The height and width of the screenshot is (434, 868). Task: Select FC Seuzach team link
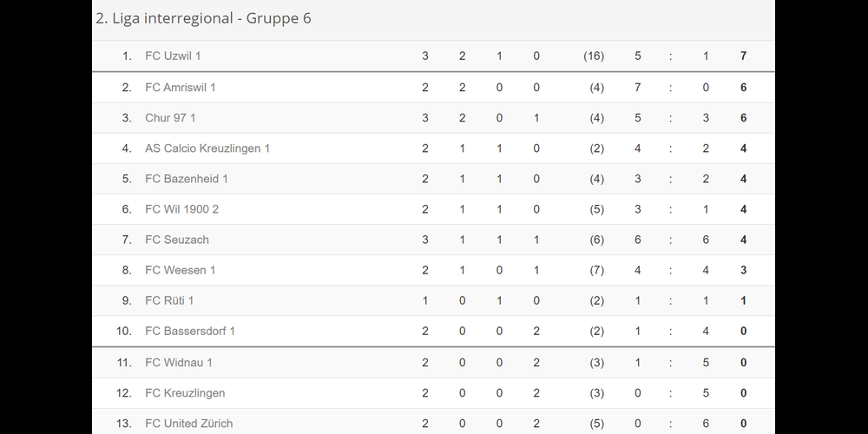(177, 240)
